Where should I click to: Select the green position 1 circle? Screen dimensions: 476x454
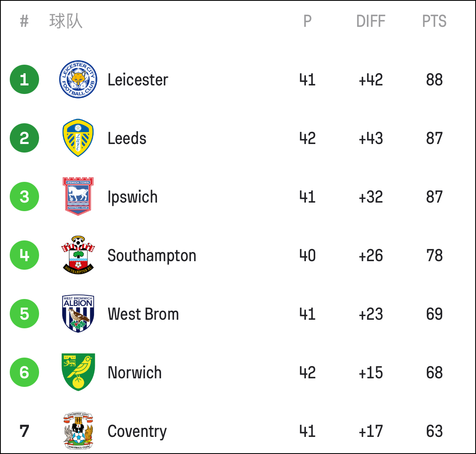[24, 79]
